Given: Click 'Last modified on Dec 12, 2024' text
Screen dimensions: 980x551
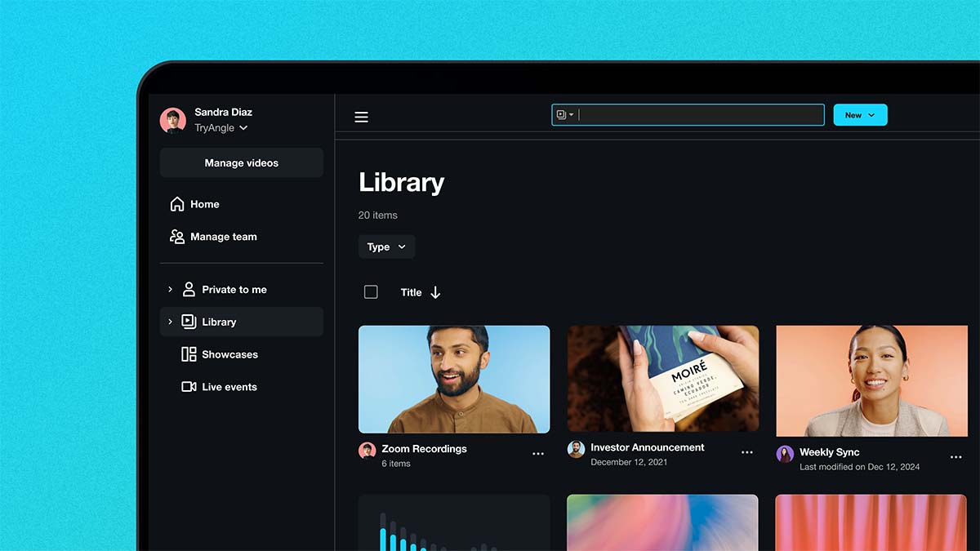Looking at the screenshot, I should click(x=860, y=467).
